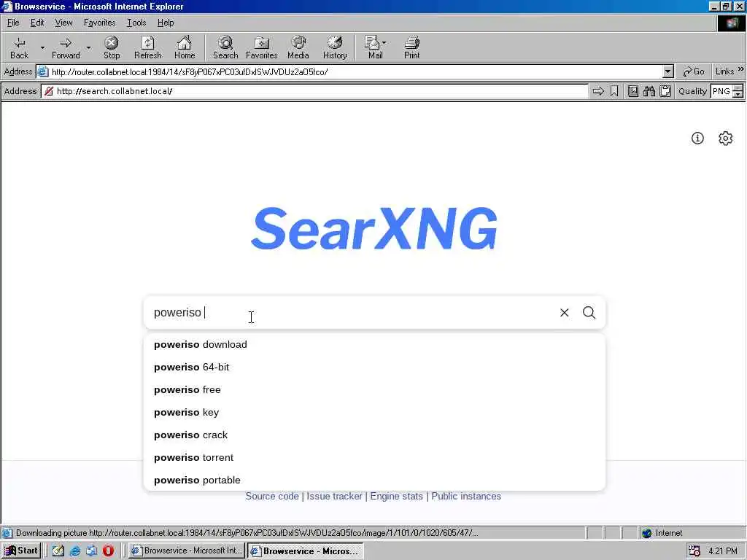Image resolution: width=747 pixels, height=560 pixels.
Task: Open the SearXNG preferences gear icon
Action: 726,138
